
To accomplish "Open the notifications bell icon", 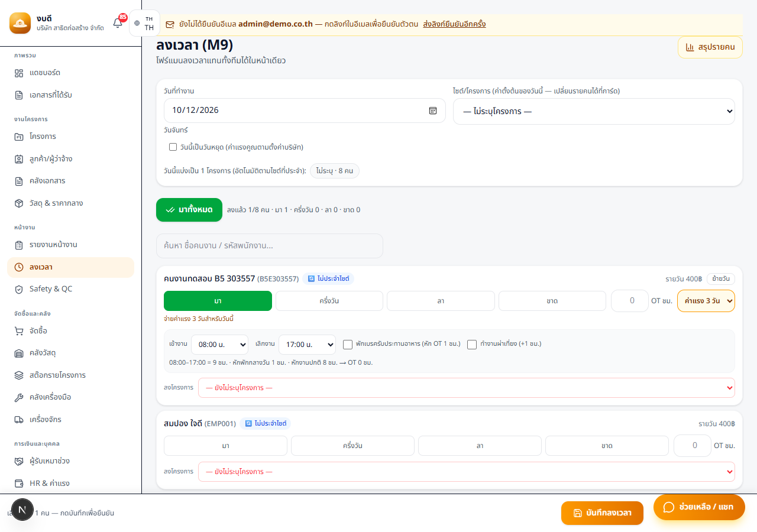I will 118,23.
